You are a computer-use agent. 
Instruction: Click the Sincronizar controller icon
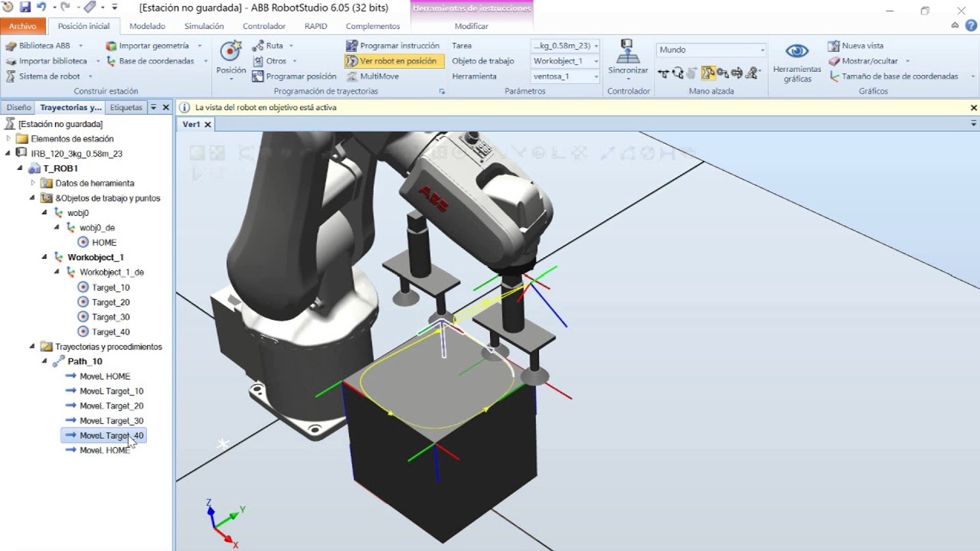pyautogui.click(x=628, y=52)
